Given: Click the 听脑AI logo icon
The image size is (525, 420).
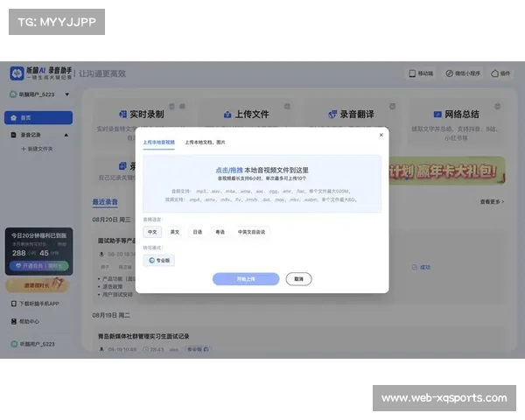Looking at the screenshot, I should (17, 74).
